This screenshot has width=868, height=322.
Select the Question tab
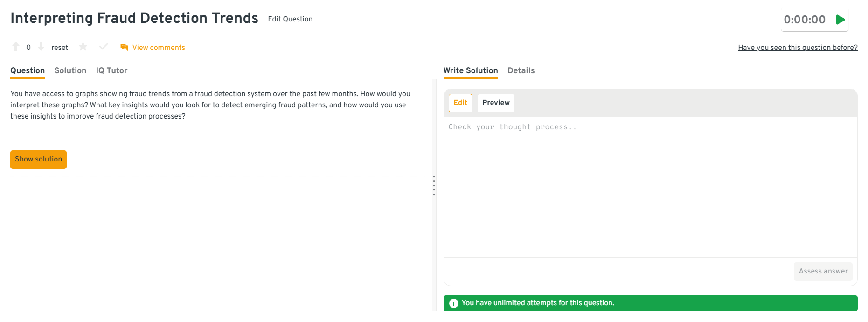(28, 70)
